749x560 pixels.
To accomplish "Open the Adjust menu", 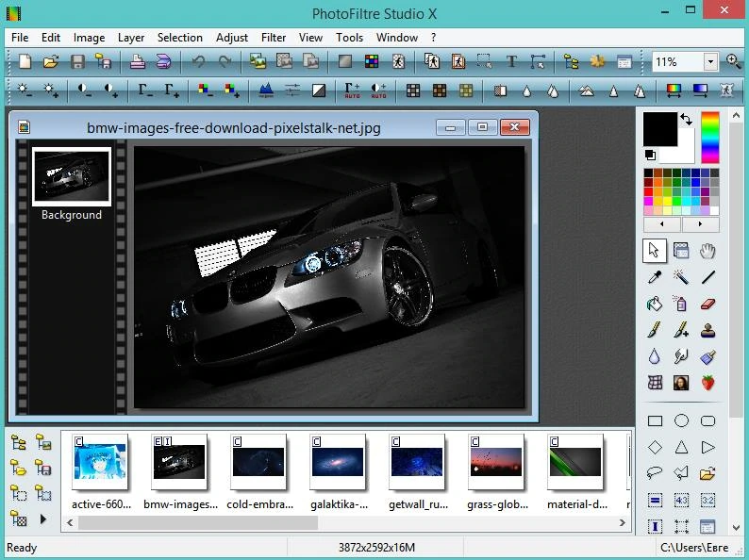I will tap(232, 37).
